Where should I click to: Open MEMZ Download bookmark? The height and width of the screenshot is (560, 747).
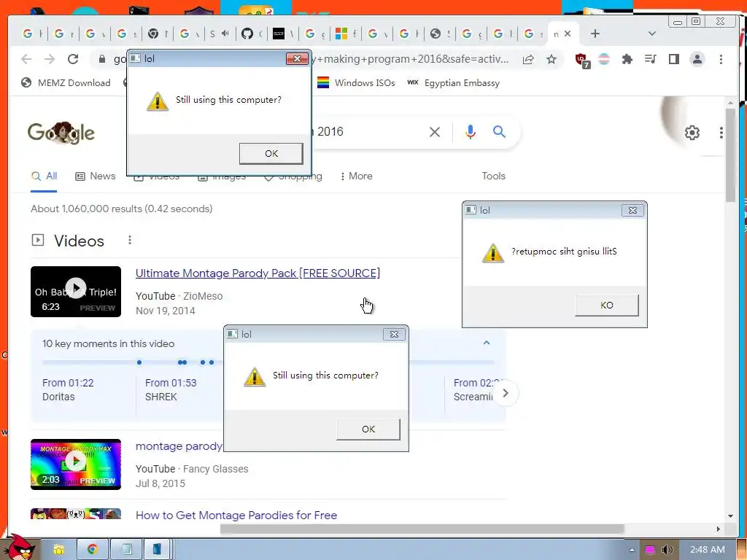coord(66,83)
